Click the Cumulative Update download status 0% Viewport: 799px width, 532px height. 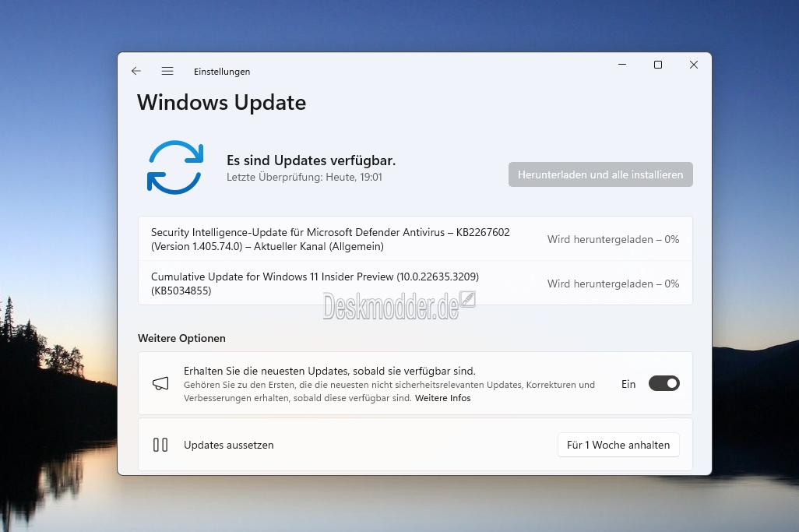(613, 284)
